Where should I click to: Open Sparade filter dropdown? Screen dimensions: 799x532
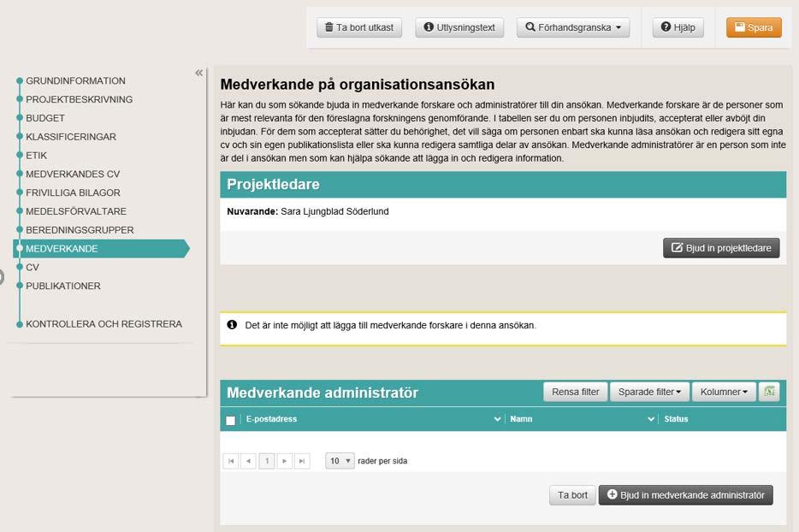(x=649, y=392)
